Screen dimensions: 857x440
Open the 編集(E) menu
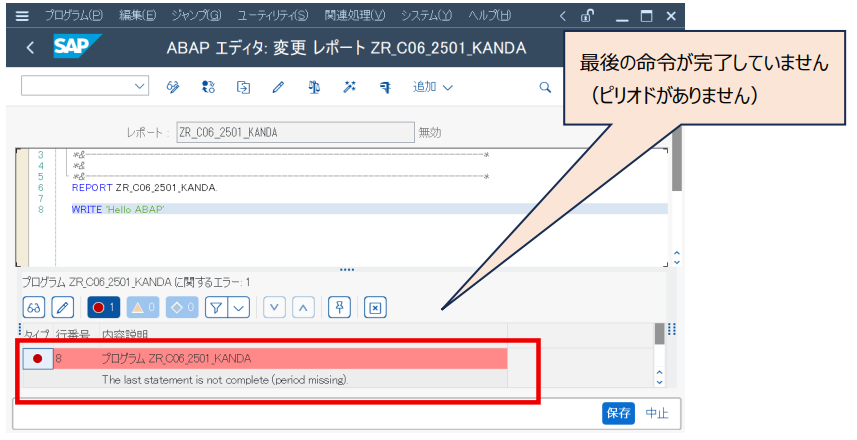[x=137, y=16]
